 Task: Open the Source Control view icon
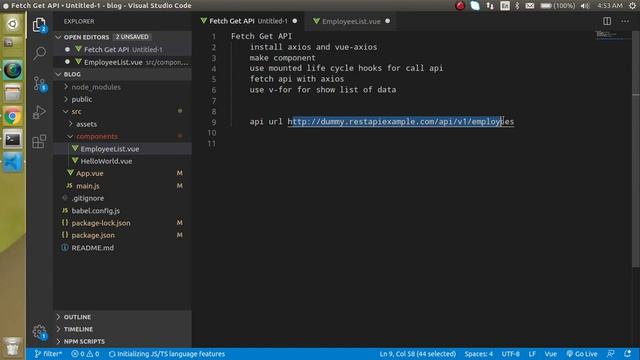(x=39, y=83)
